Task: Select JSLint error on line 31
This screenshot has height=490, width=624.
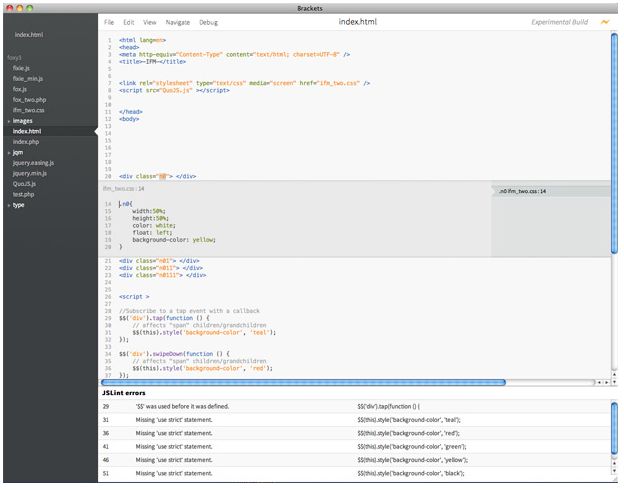Action: pos(354,420)
